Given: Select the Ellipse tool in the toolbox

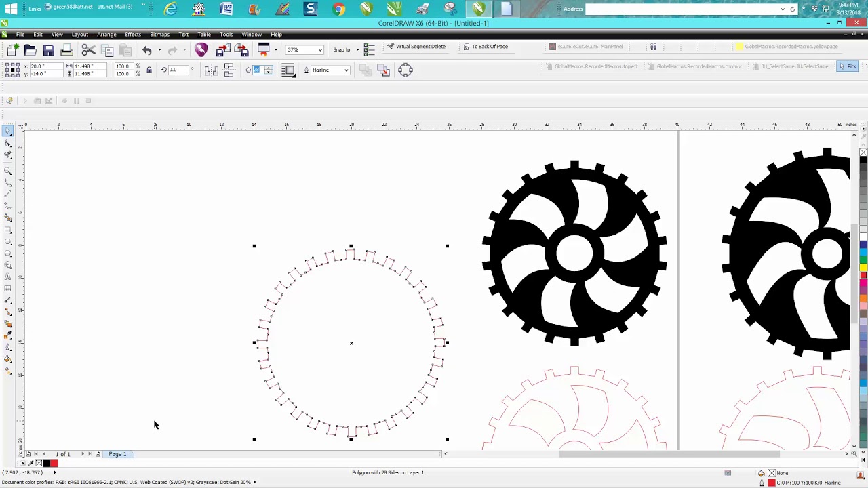Looking at the screenshot, I should [8, 242].
